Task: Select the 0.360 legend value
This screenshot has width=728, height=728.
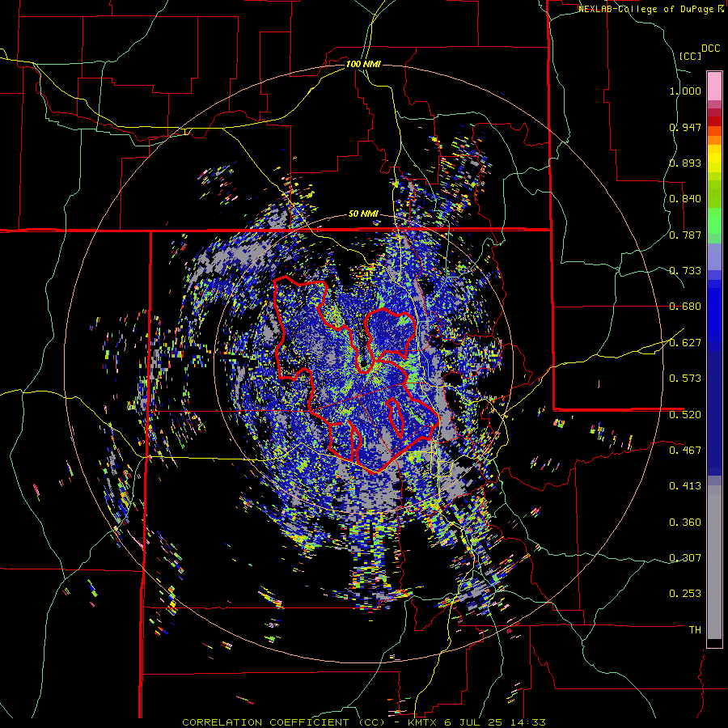Action: (685, 523)
